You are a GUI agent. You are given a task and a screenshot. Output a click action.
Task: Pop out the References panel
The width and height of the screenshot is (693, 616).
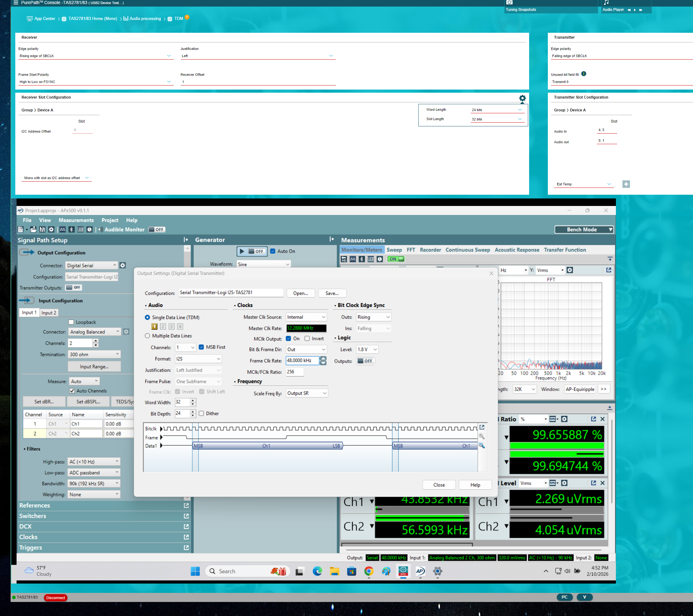186,505
